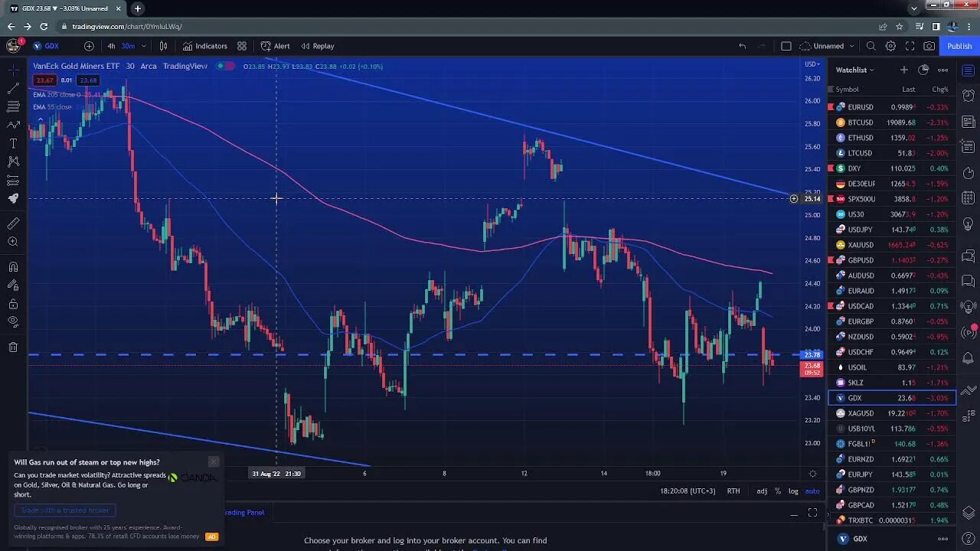Open the layout selection square icon
The image size is (980, 551).
point(786,46)
